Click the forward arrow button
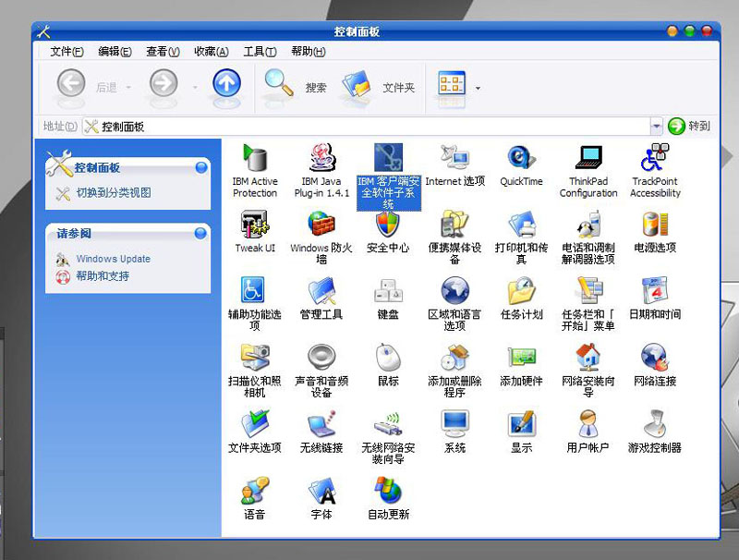 [x=164, y=84]
